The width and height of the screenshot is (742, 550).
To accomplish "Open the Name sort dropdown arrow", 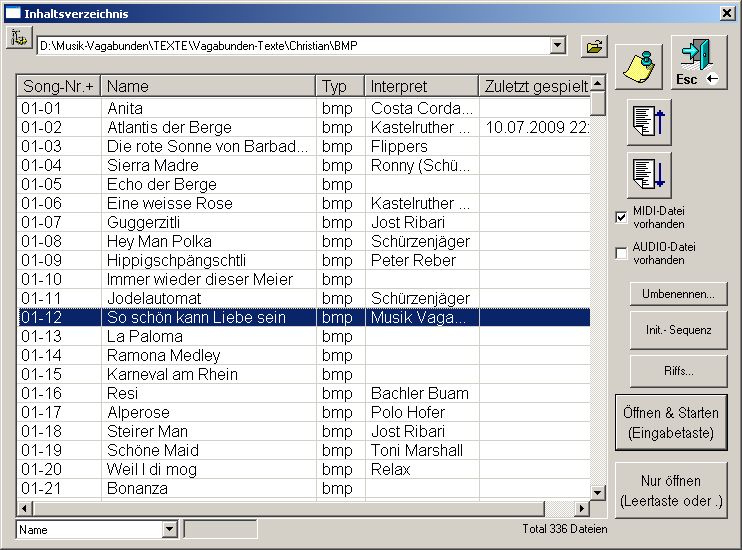I will click(x=169, y=529).
